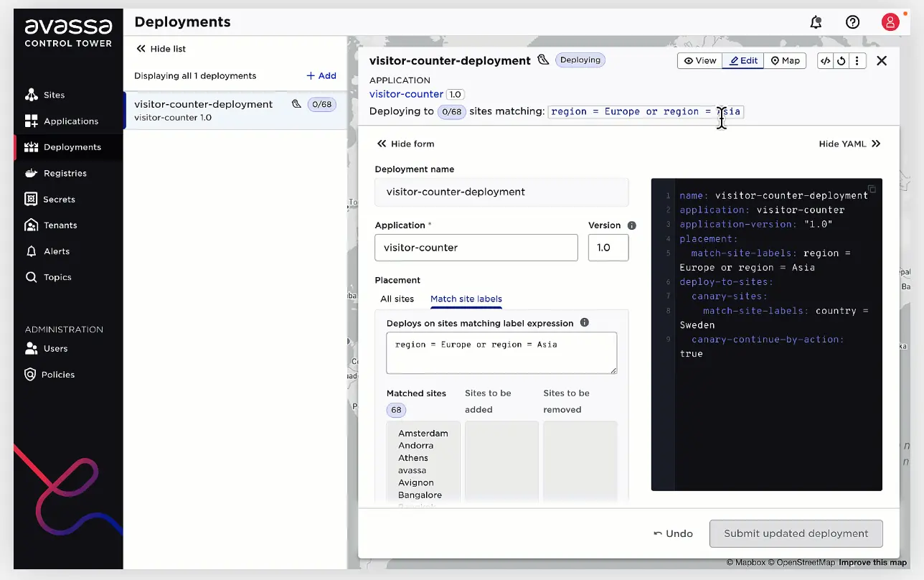Open the Policies shield icon
Viewport: 924px width, 580px height.
point(31,374)
